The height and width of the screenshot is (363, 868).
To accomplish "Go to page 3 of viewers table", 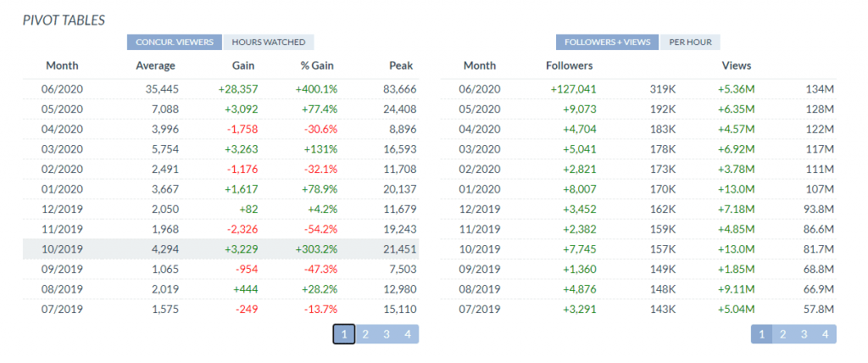I will click(x=387, y=334).
